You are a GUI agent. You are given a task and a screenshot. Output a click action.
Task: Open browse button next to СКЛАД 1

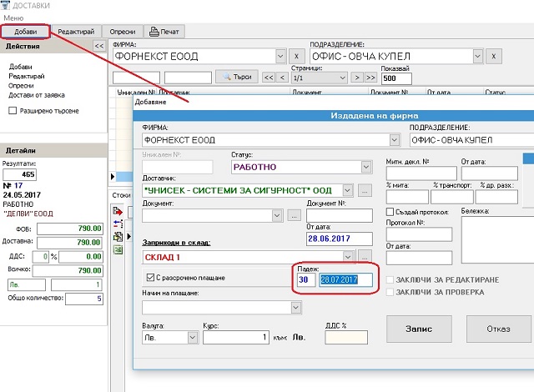pyautogui.click(x=365, y=257)
